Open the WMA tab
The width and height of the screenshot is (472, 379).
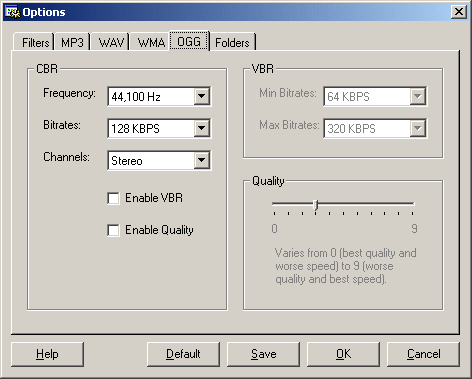point(151,43)
